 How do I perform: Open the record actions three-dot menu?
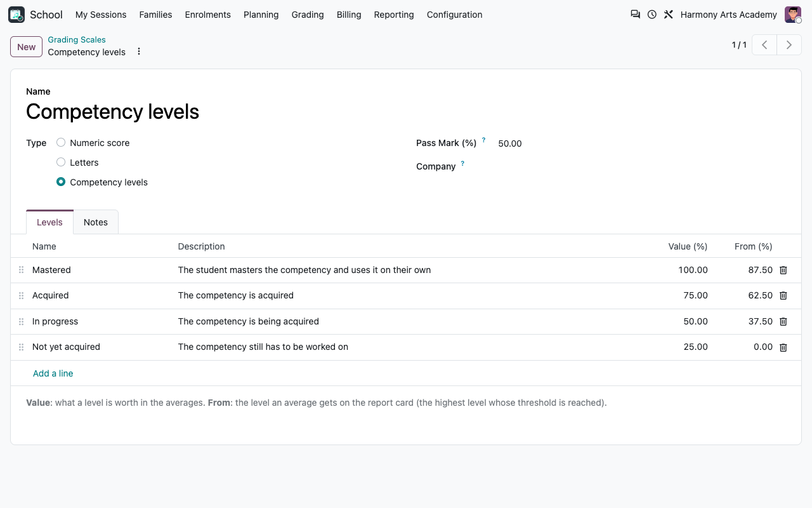[x=139, y=51]
